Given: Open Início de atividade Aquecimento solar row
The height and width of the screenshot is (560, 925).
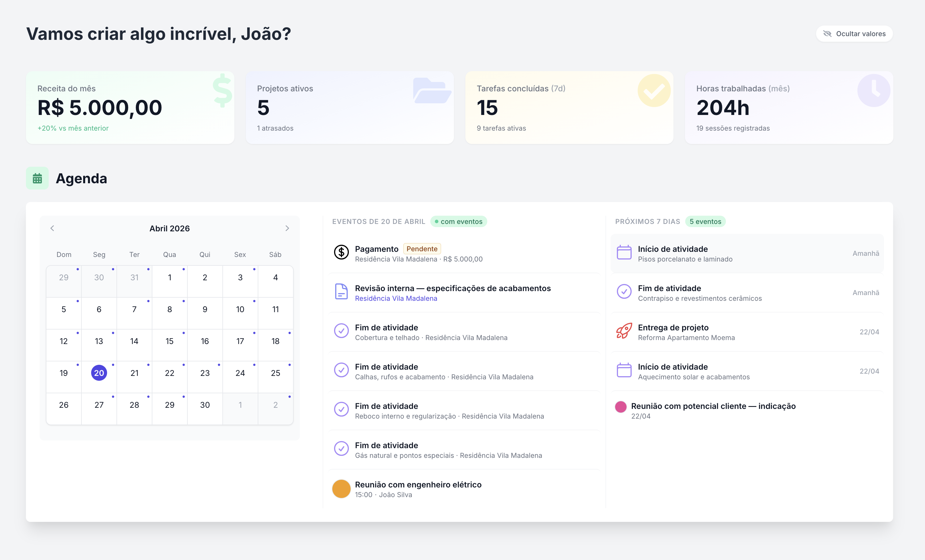Looking at the screenshot, I should click(x=747, y=371).
